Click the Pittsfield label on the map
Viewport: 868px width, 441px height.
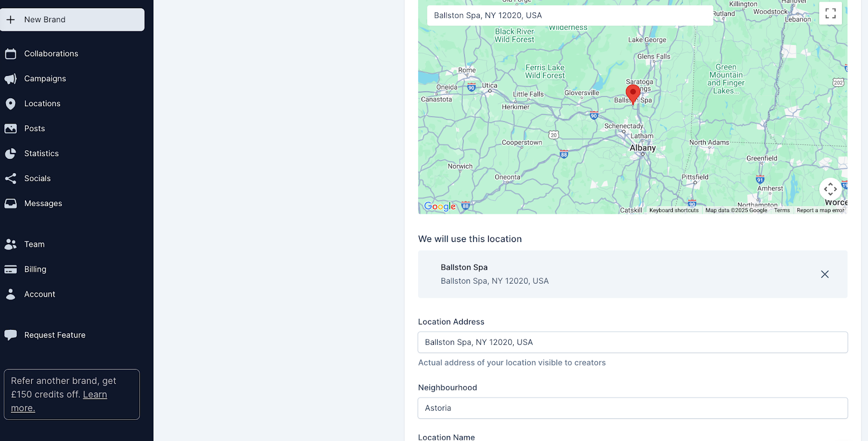point(695,177)
